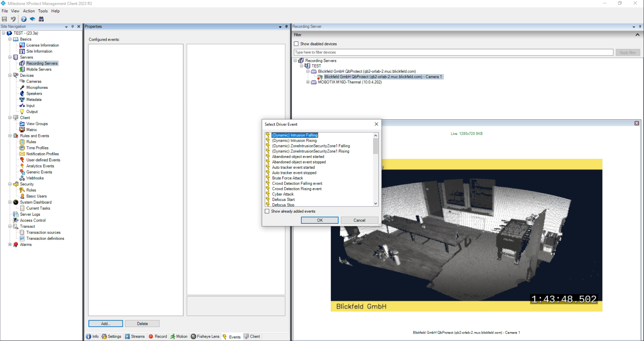
Task: Click the Undo icon in toolbar
Action: click(13, 19)
